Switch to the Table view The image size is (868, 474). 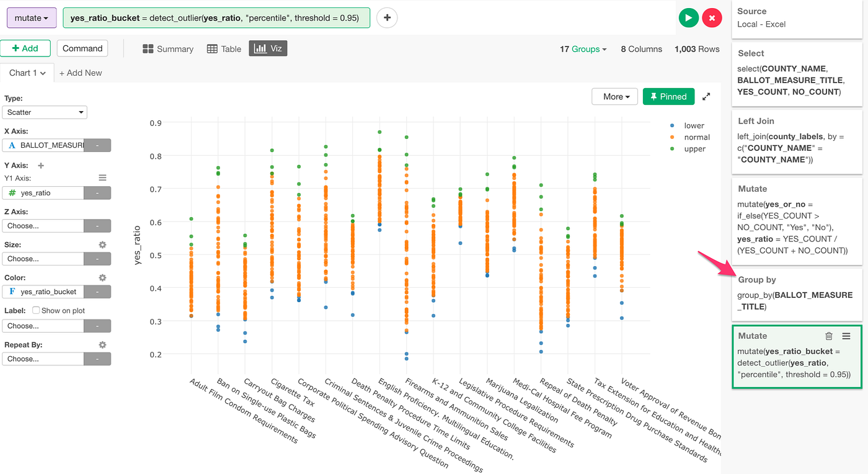223,48
